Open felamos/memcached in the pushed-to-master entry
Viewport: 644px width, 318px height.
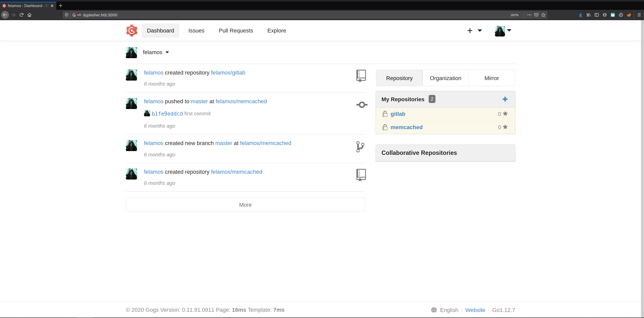(x=241, y=101)
